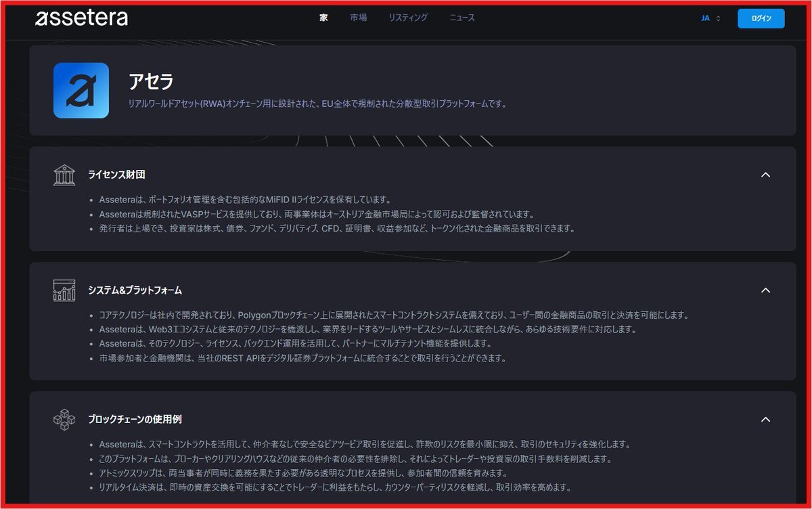
Task: Click the ライセンス財団 section heading
Action: (116, 175)
